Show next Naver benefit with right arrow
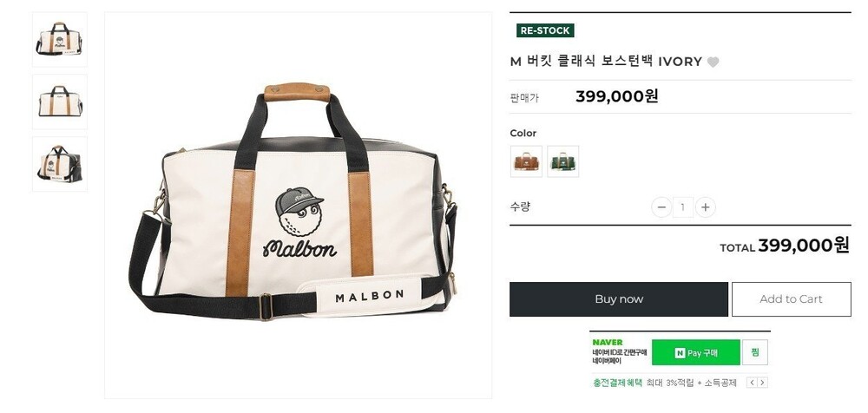868x413 pixels. pos(762,383)
